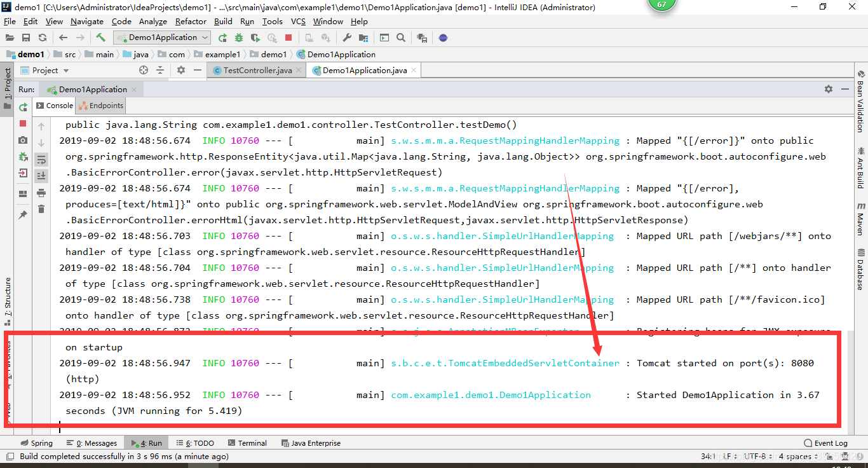This screenshot has width=868, height=468.
Task: Pin the Run tab with pin icon
Action: 23,215
